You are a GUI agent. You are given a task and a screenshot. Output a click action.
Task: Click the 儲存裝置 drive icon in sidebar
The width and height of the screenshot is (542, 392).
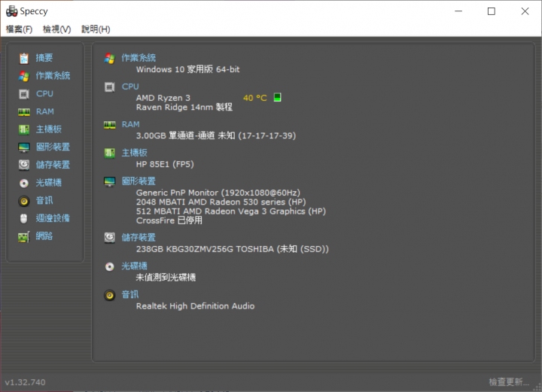pyautogui.click(x=24, y=165)
